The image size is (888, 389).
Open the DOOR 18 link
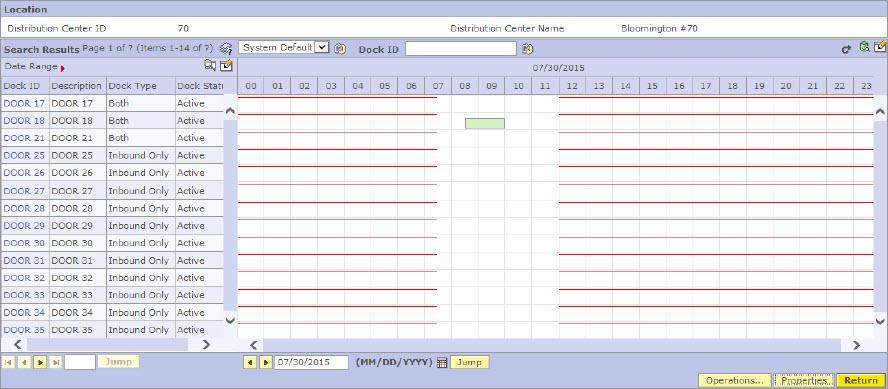(x=24, y=121)
